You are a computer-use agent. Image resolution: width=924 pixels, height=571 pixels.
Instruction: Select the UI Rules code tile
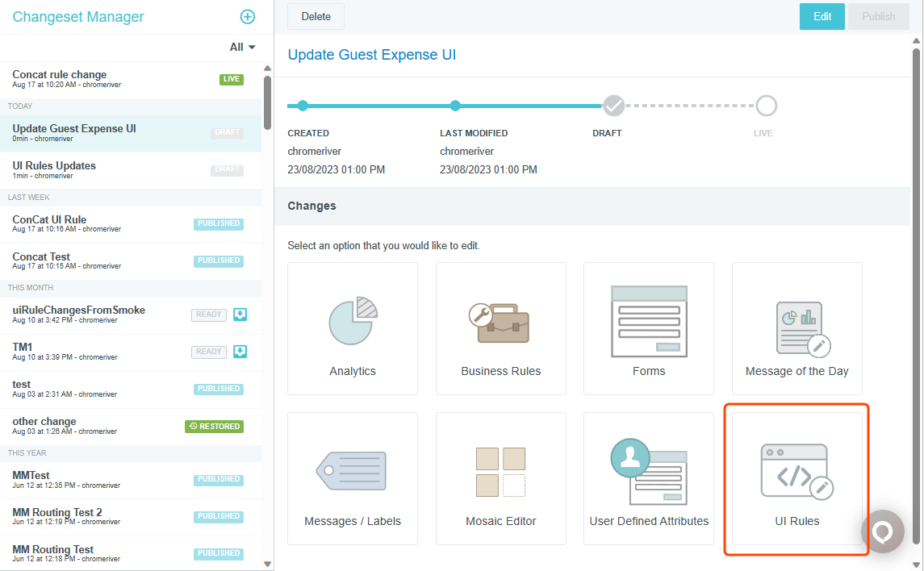click(x=796, y=478)
